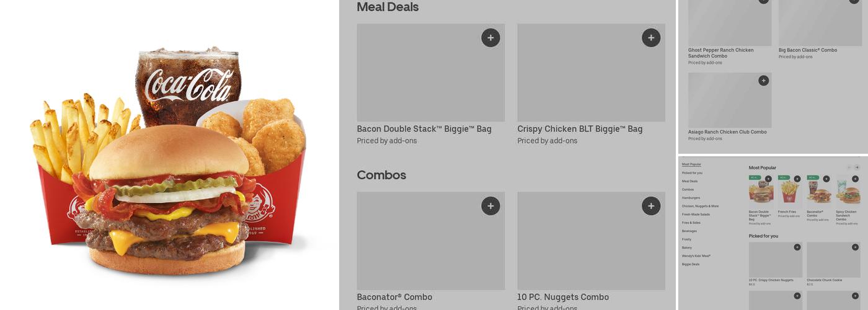The height and width of the screenshot is (310, 868).
Task: Add 10 PC. Nuggets Combo with plus
Action: click(651, 206)
